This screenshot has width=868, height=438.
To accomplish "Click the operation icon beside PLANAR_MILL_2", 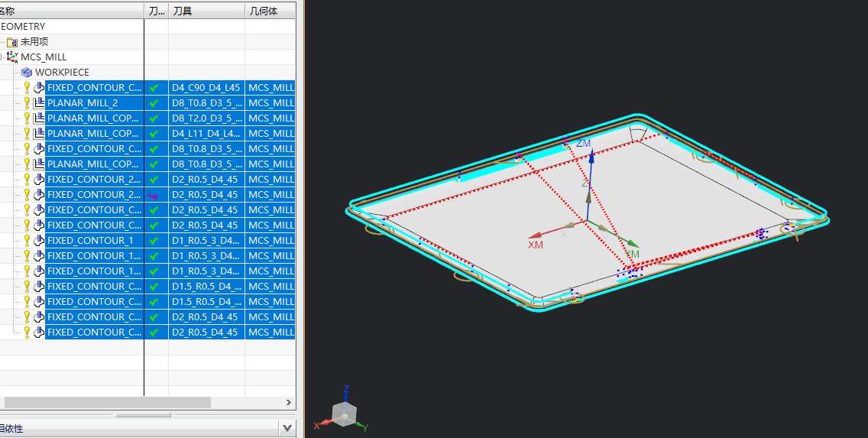I will (x=39, y=103).
